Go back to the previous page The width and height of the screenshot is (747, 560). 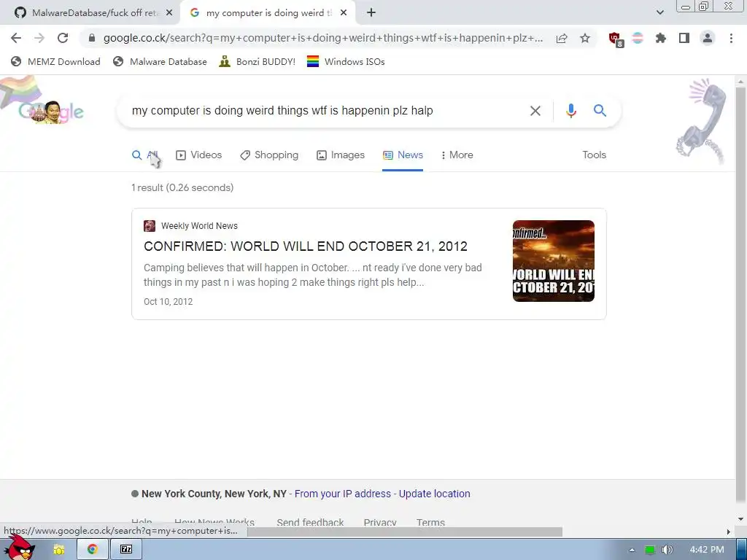click(x=16, y=38)
